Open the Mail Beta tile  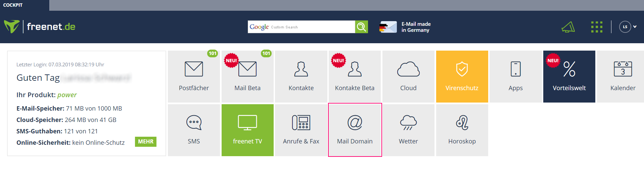pyautogui.click(x=247, y=76)
